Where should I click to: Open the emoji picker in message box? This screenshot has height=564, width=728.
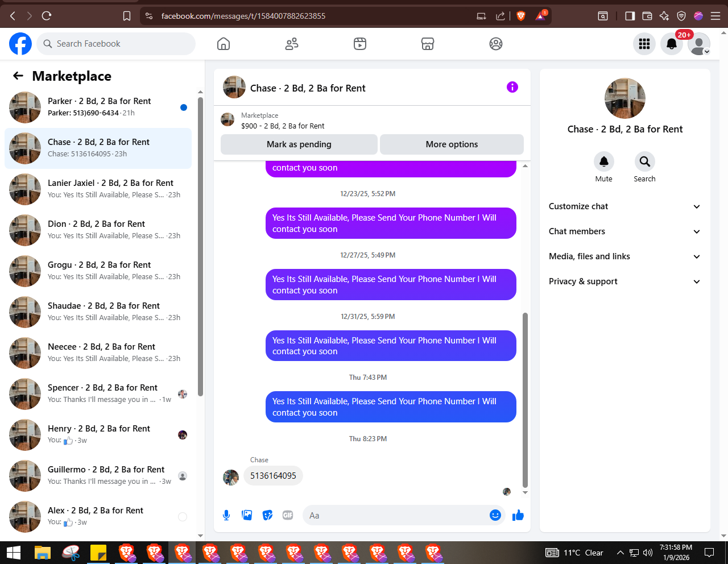[495, 515]
